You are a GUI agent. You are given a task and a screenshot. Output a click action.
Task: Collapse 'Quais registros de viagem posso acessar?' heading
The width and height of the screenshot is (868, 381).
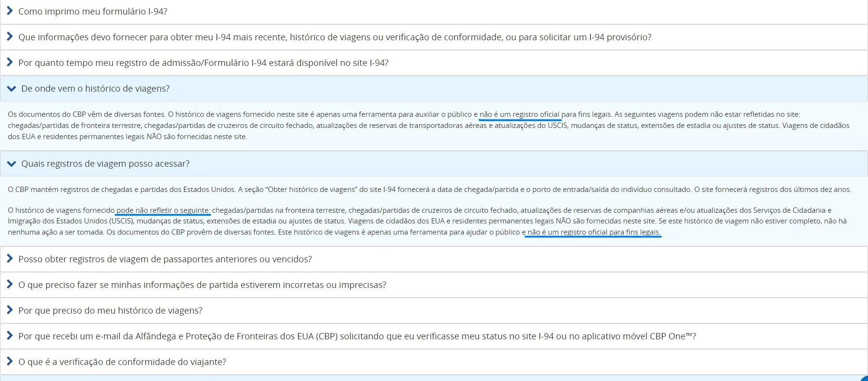(105, 164)
